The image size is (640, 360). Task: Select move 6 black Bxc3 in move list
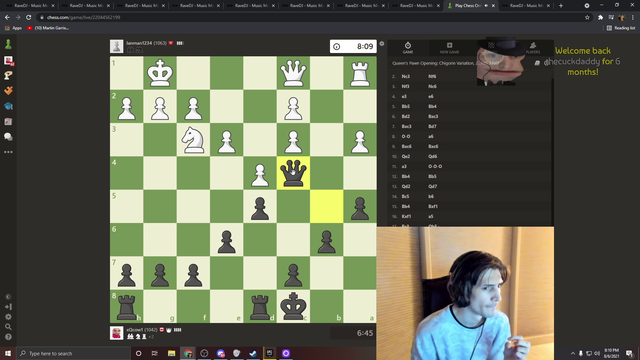(x=433, y=116)
